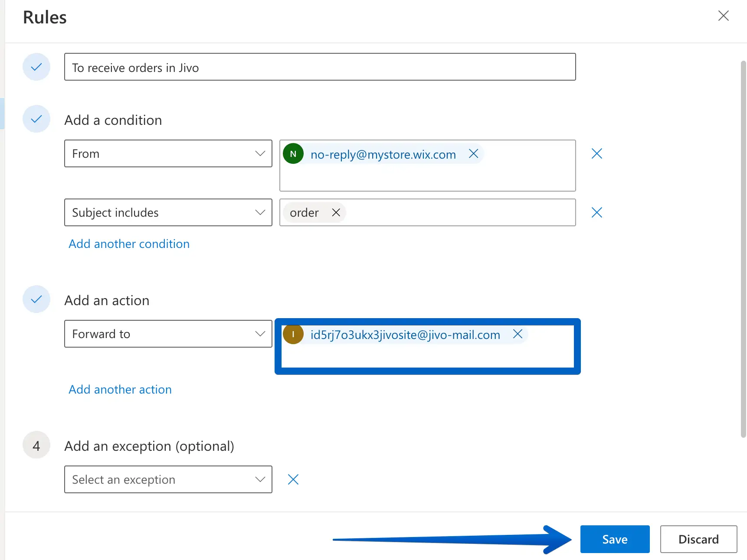Image resolution: width=747 pixels, height=560 pixels.
Task: Clear the exception row with X
Action: [293, 479]
